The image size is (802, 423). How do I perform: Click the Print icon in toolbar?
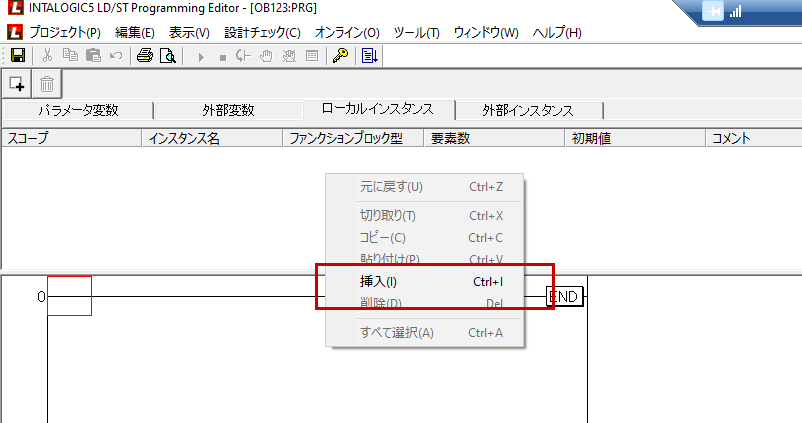[145, 56]
